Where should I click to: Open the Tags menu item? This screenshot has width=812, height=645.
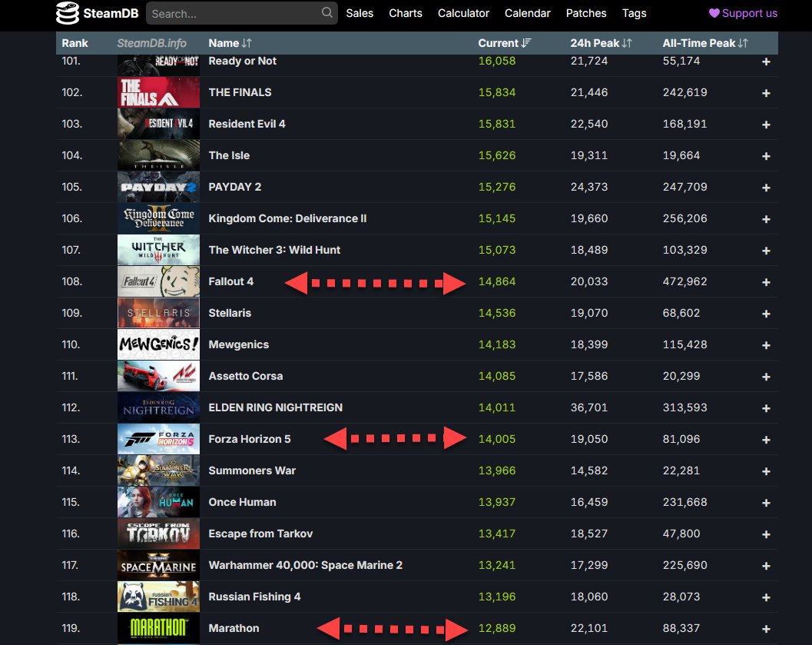pyautogui.click(x=634, y=13)
